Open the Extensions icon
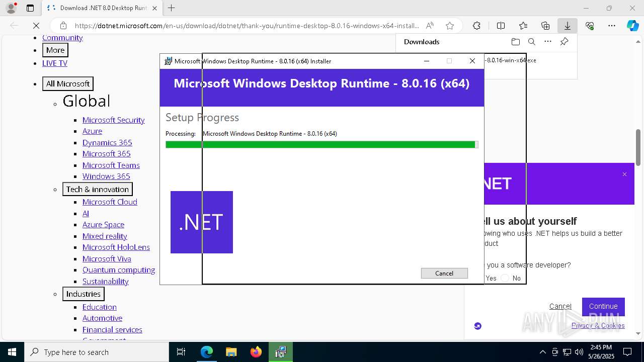This screenshot has height=362, width=644. 476,26
